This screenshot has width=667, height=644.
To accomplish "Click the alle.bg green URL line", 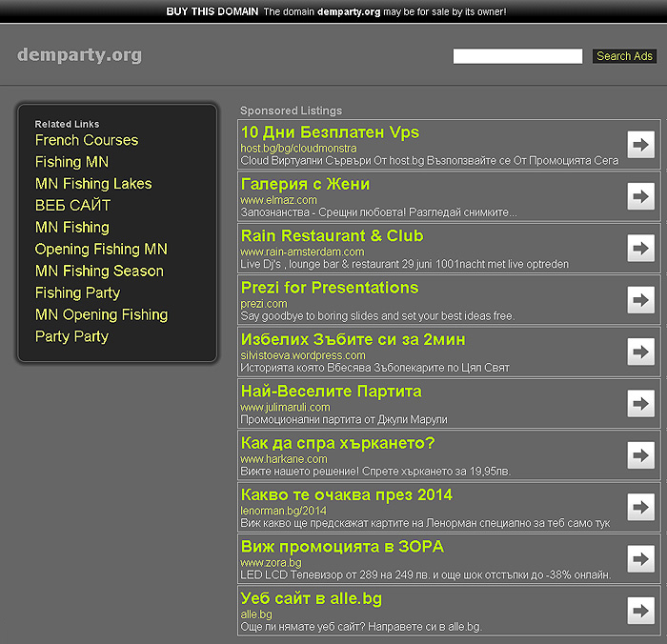I will tap(256, 614).
